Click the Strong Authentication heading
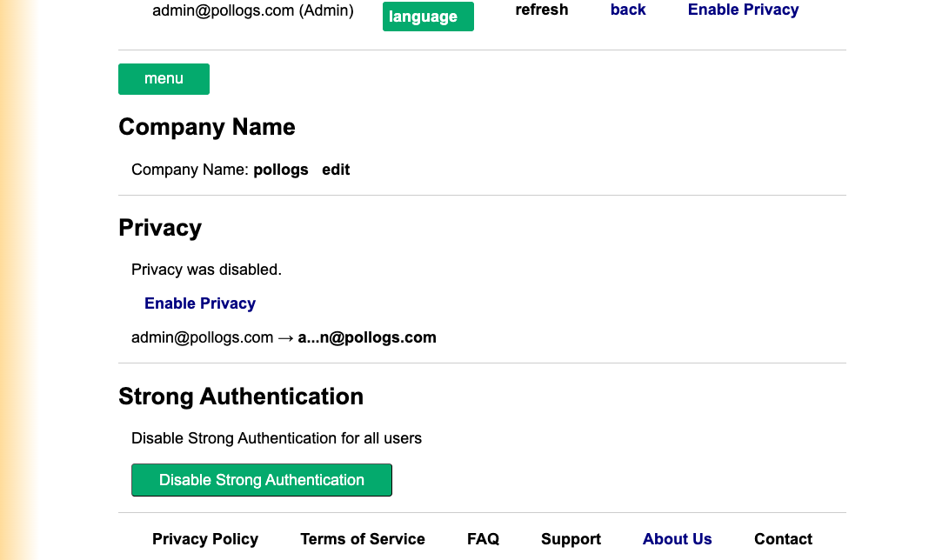 tap(241, 397)
